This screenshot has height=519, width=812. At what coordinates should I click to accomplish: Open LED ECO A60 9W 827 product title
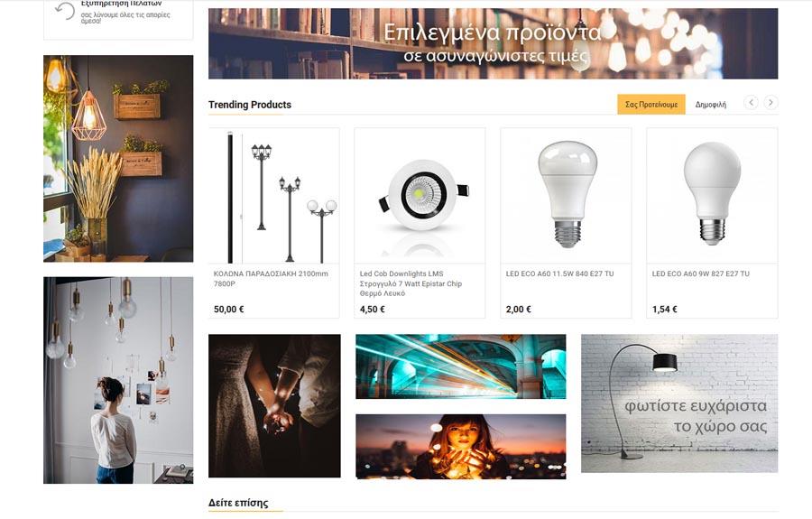click(x=701, y=273)
